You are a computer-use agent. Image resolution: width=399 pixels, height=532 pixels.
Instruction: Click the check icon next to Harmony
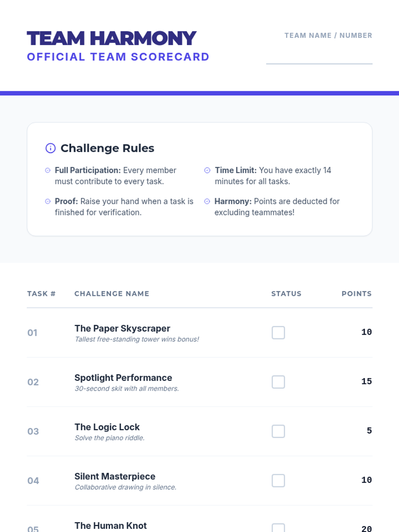click(207, 201)
